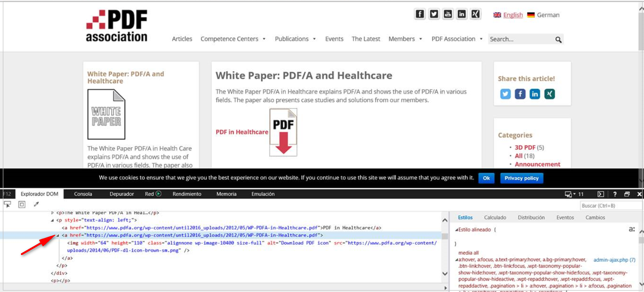Image resolution: width=644 pixels, height=292 pixels.
Task: Open the DevTools console toggle icon
Action: coord(600,194)
